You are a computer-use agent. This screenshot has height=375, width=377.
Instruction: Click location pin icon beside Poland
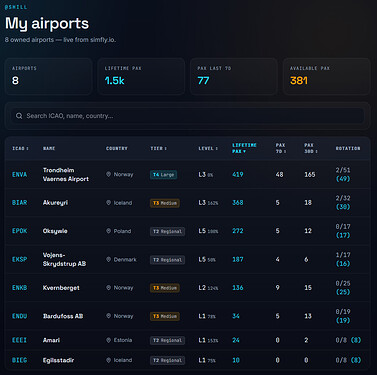coord(108,231)
